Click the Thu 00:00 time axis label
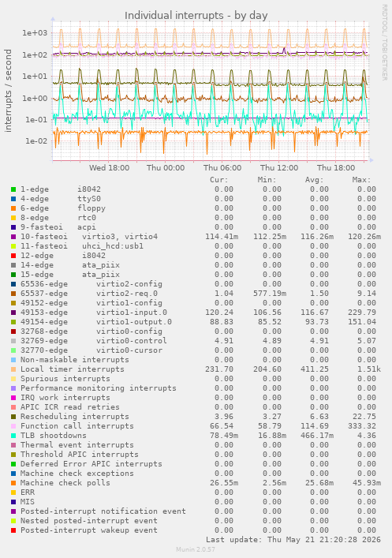392x558 pixels. point(166,167)
